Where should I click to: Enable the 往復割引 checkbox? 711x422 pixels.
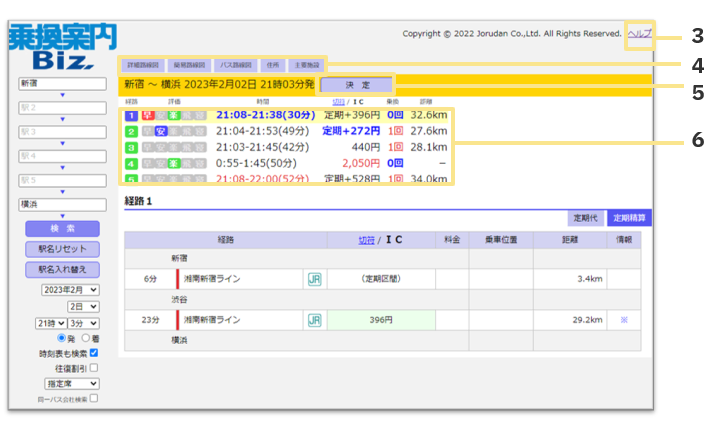click(93, 367)
